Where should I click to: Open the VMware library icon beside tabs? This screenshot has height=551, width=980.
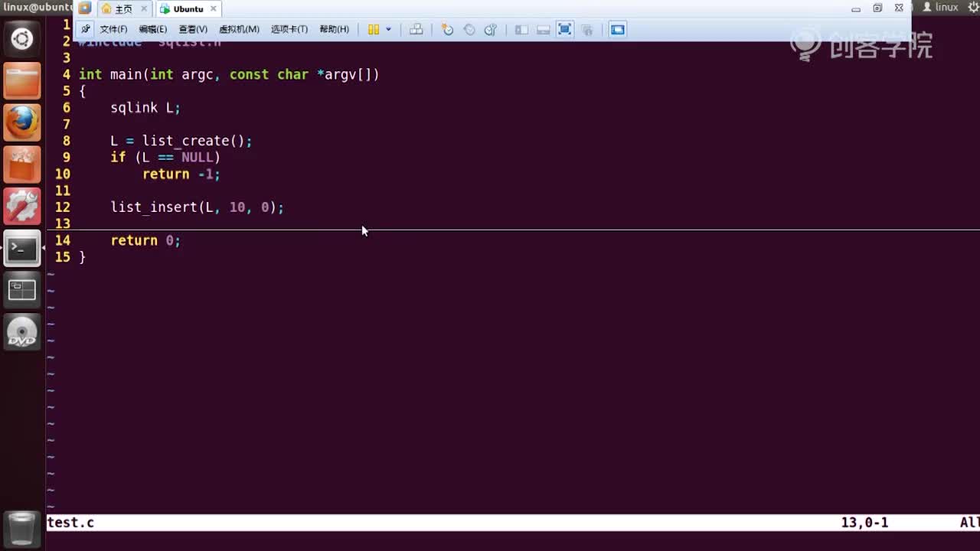85,8
